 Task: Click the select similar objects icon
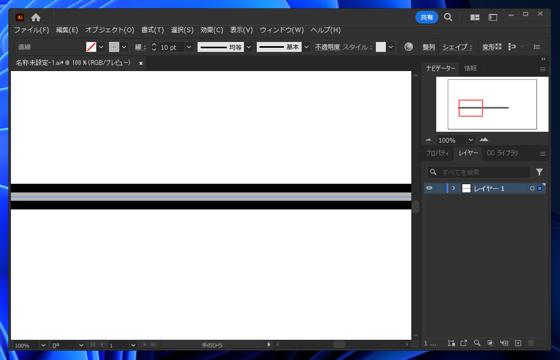tap(512, 47)
